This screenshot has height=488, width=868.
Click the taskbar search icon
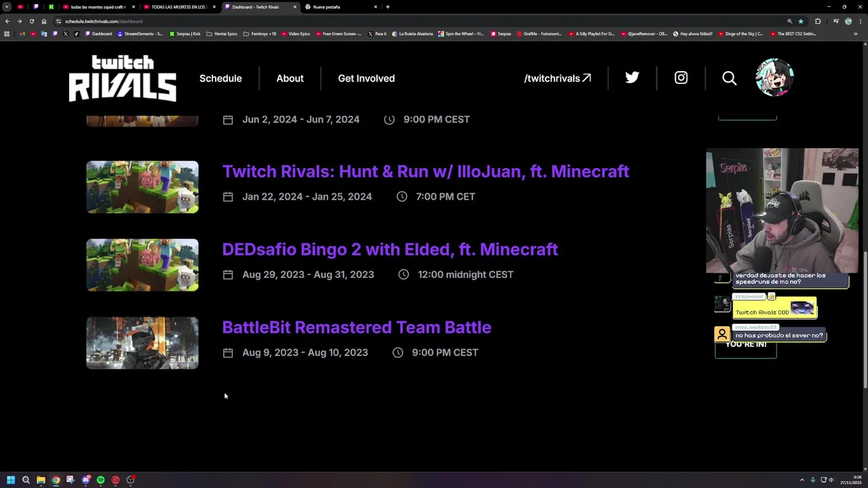point(26,480)
